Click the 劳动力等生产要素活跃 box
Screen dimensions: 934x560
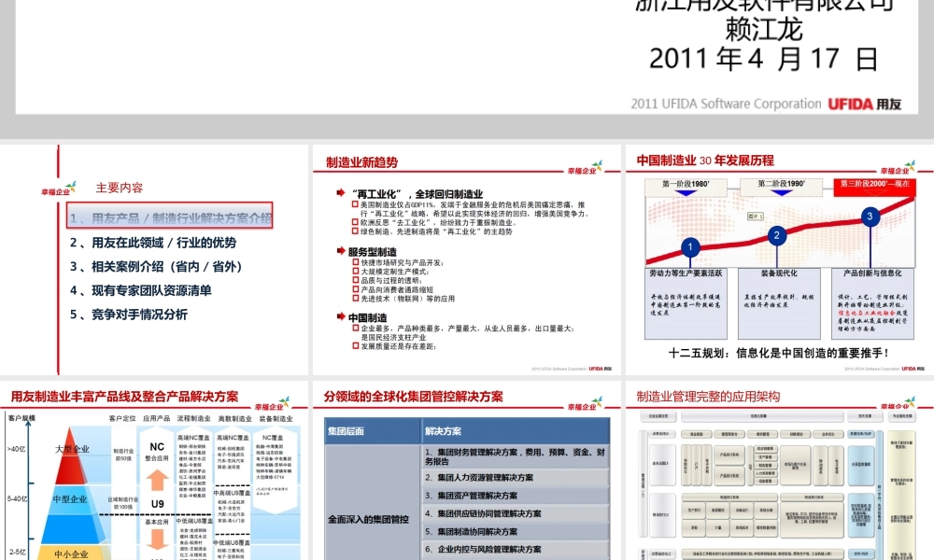click(x=686, y=303)
